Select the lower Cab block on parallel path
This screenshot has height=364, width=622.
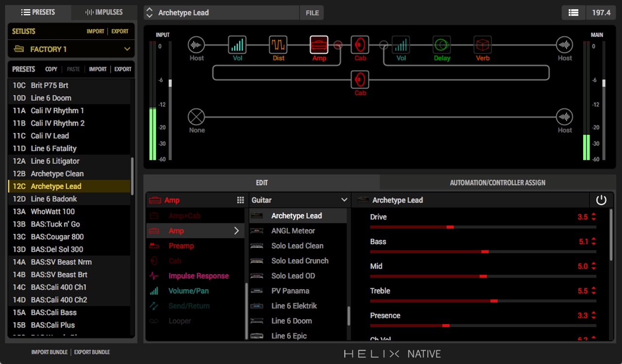click(x=360, y=80)
